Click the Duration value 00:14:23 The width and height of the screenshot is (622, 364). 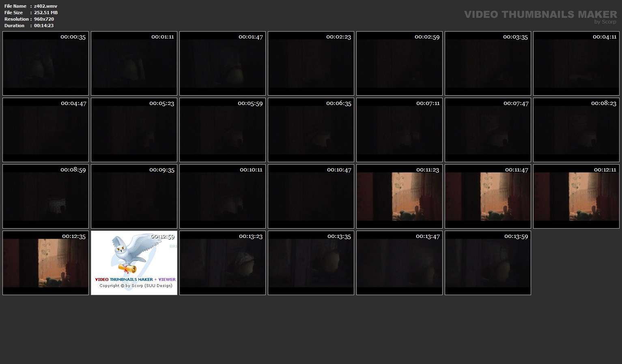coord(44,26)
